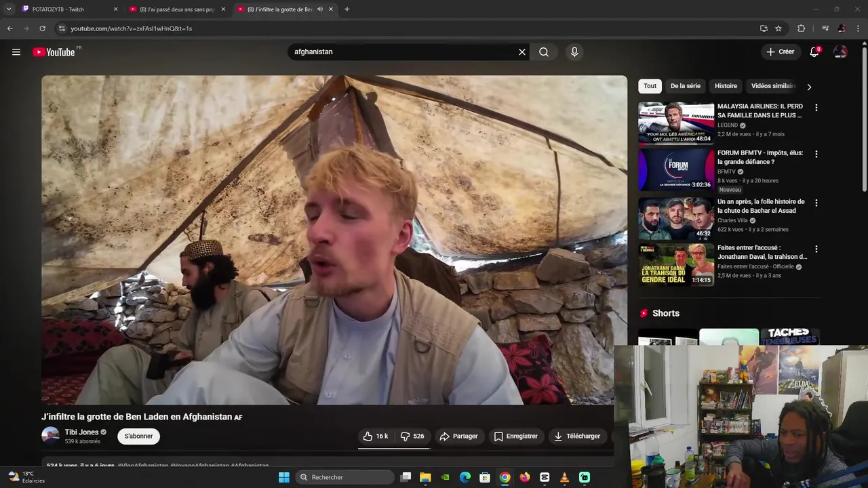The width and height of the screenshot is (868, 488).
Task: Open the #VlogAfghanistan hashtag link
Action: pyautogui.click(x=142, y=466)
